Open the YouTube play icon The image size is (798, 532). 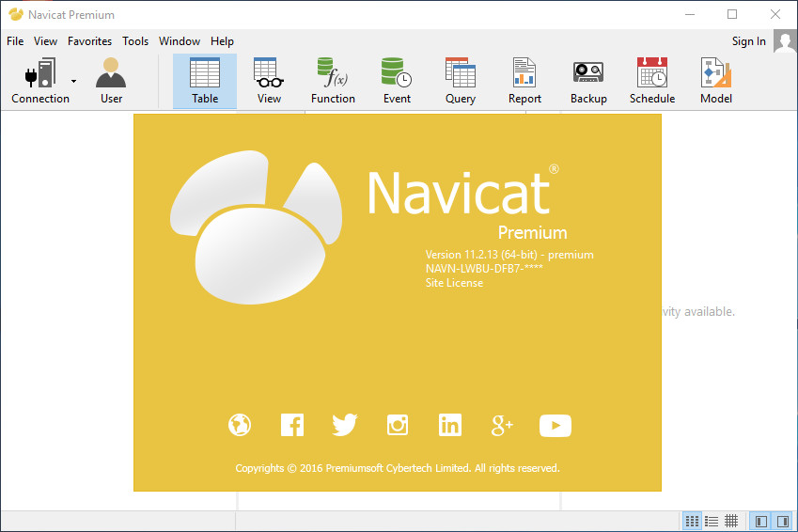click(555, 426)
